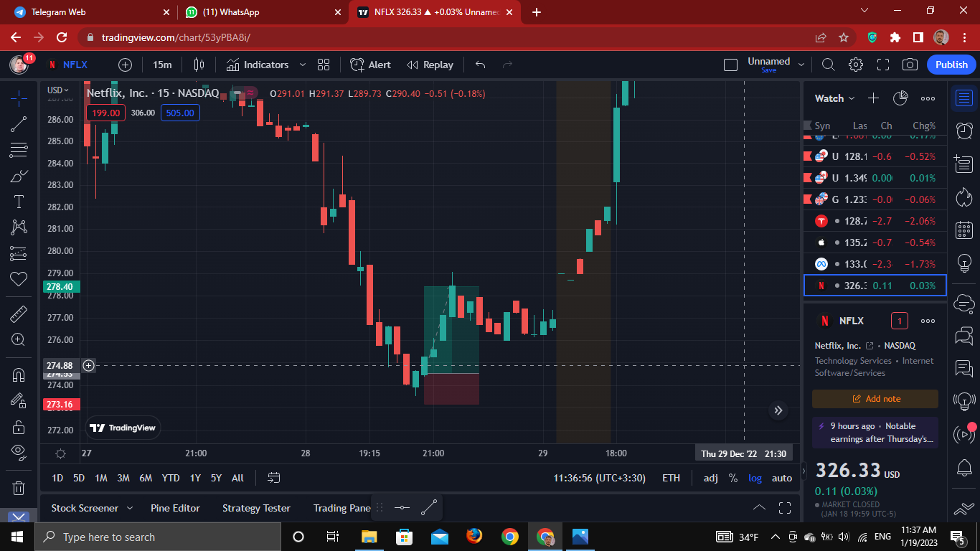980x551 pixels.
Task: Expand the Watch list dropdown
Action: tap(835, 98)
